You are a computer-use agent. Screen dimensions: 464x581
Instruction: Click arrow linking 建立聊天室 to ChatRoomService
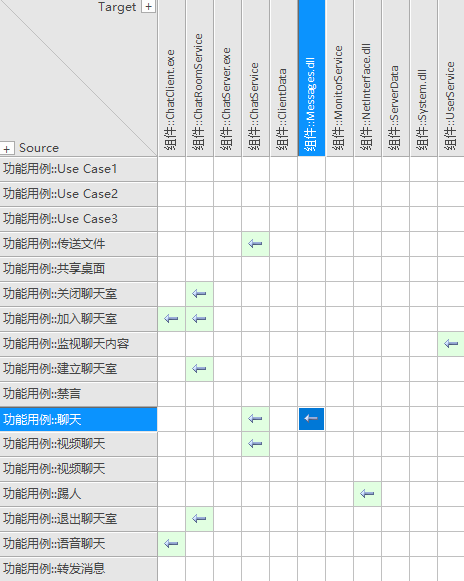coord(199,369)
